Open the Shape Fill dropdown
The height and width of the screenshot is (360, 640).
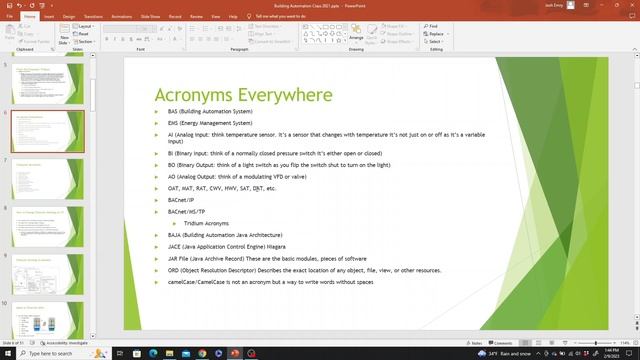395,26
